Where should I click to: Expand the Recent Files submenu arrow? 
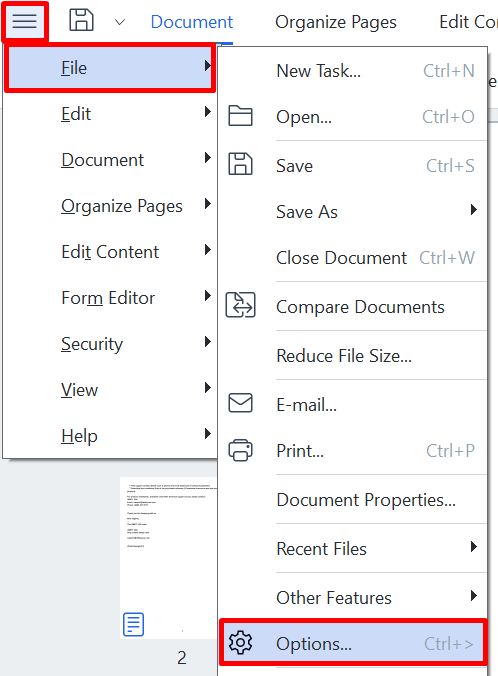point(474,547)
